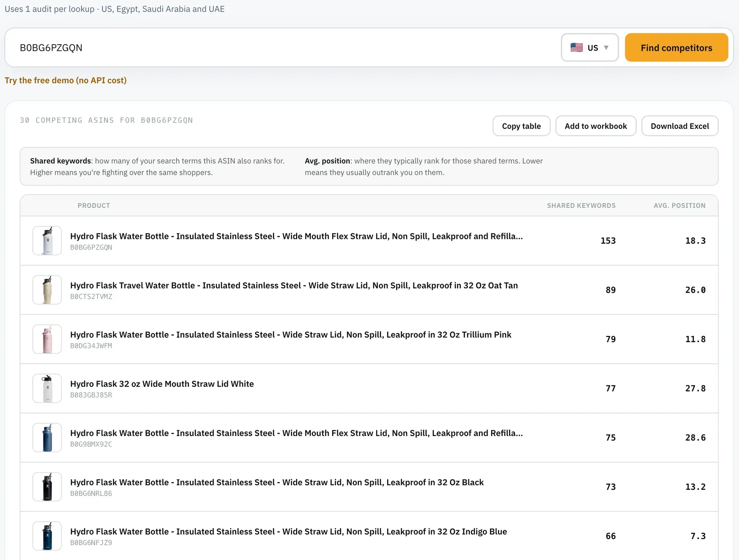This screenshot has width=739, height=560.
Task: Click shared keywords value 89
Action: pyautogui.click(x=610, y=290)
